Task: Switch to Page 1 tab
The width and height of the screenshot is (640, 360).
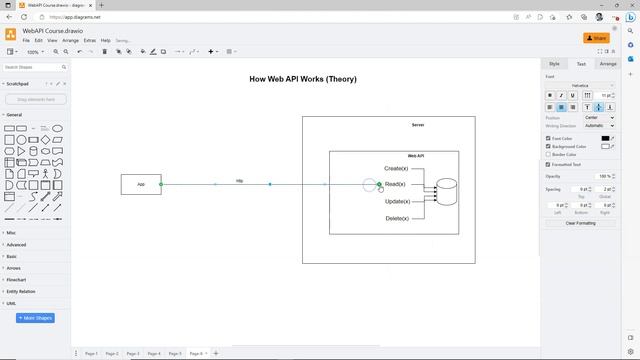Action: coord(91,353)
